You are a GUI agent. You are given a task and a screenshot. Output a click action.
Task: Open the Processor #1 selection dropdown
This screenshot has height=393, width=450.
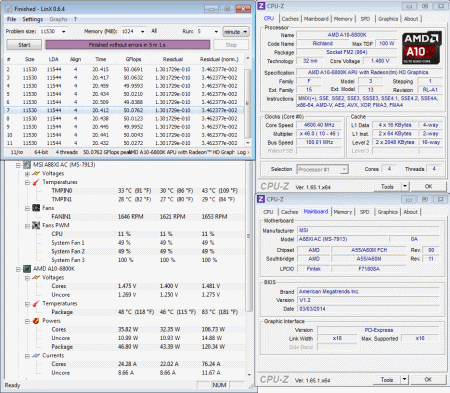(344, 169)
